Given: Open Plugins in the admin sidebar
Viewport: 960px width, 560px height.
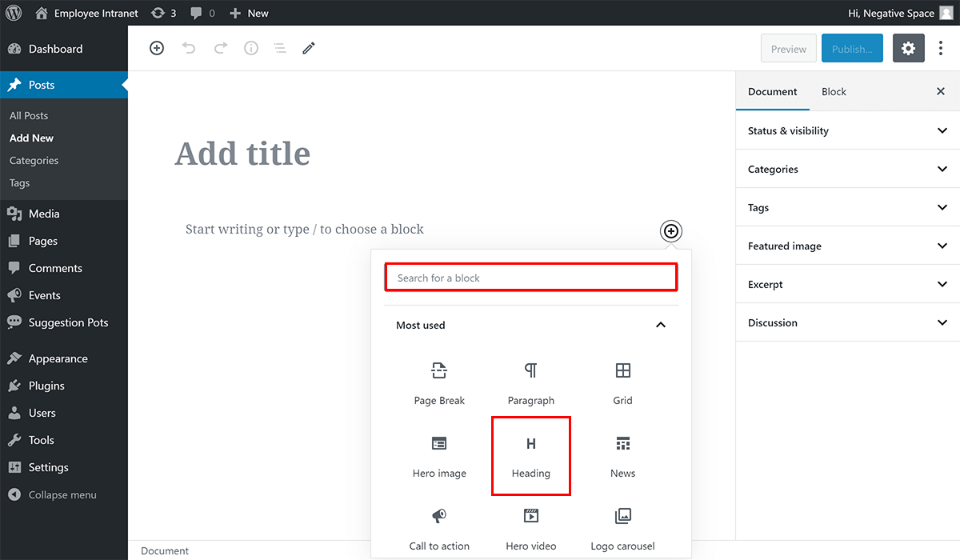Looking at the screenshot, I should click(x=46, y=386).
